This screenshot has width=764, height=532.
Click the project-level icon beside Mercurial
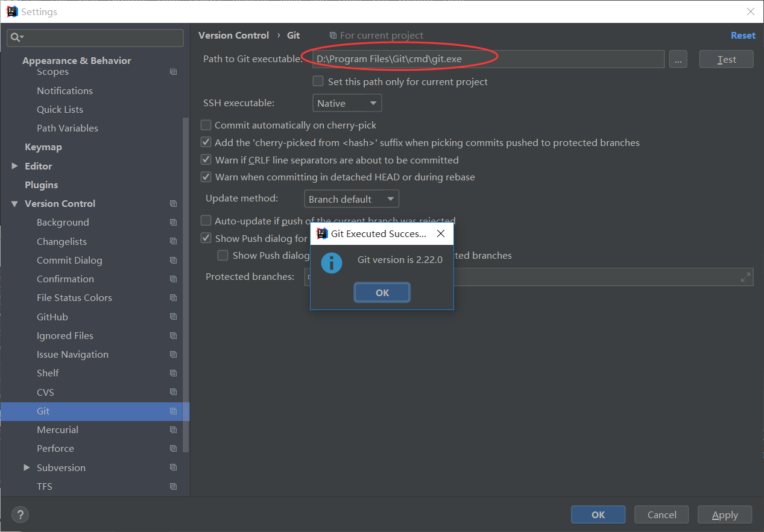click(x=173, y=430)
